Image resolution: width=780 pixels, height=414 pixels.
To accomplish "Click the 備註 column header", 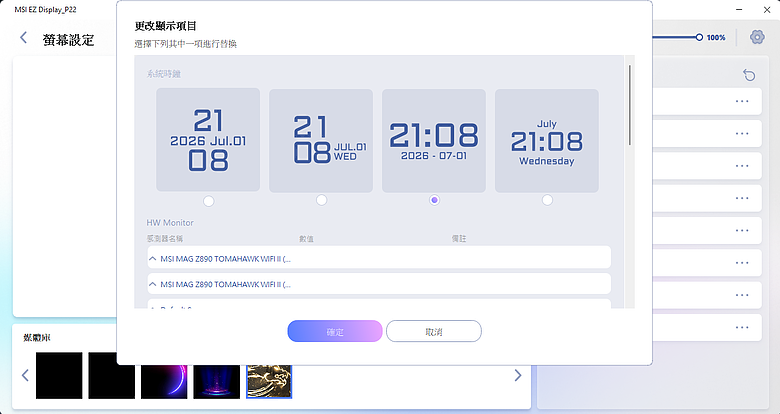I will [459, 239].
